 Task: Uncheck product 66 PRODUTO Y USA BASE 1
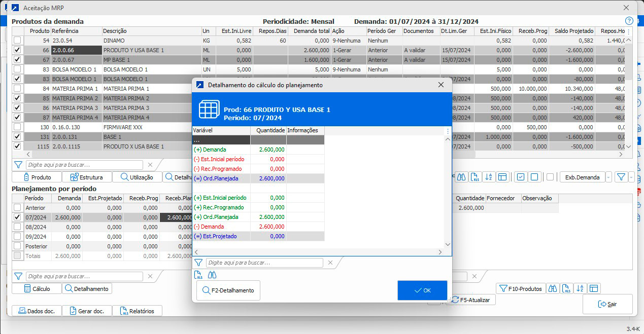coord(17,50)
